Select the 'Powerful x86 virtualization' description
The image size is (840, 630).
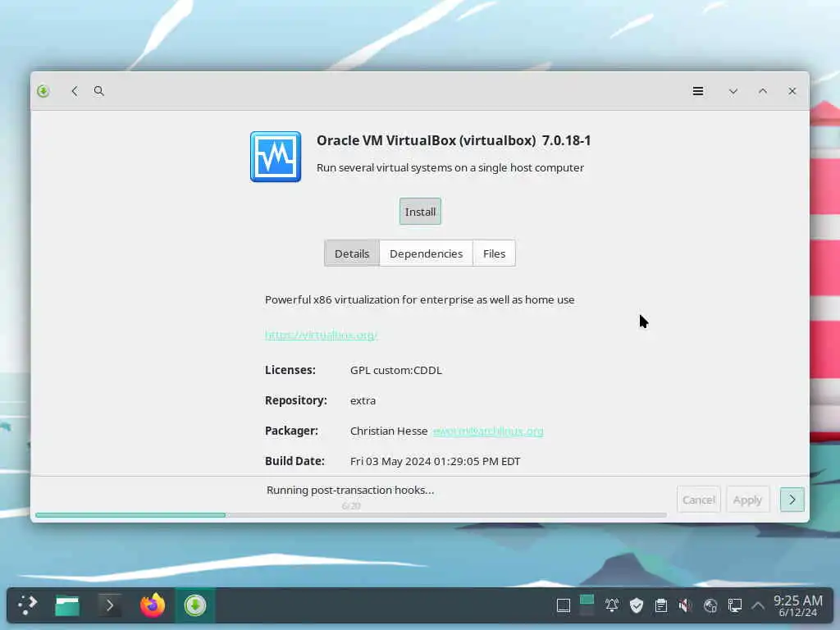tap(419, 300)
